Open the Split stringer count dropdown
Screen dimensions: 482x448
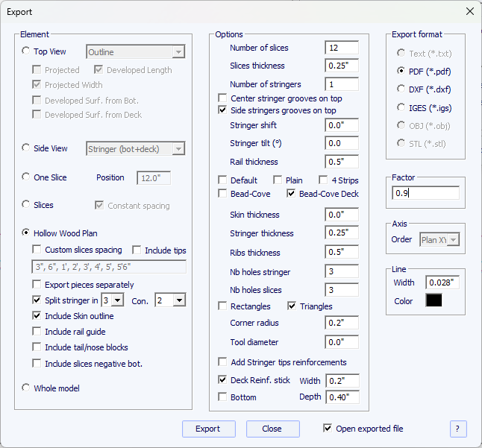point(118,300)
